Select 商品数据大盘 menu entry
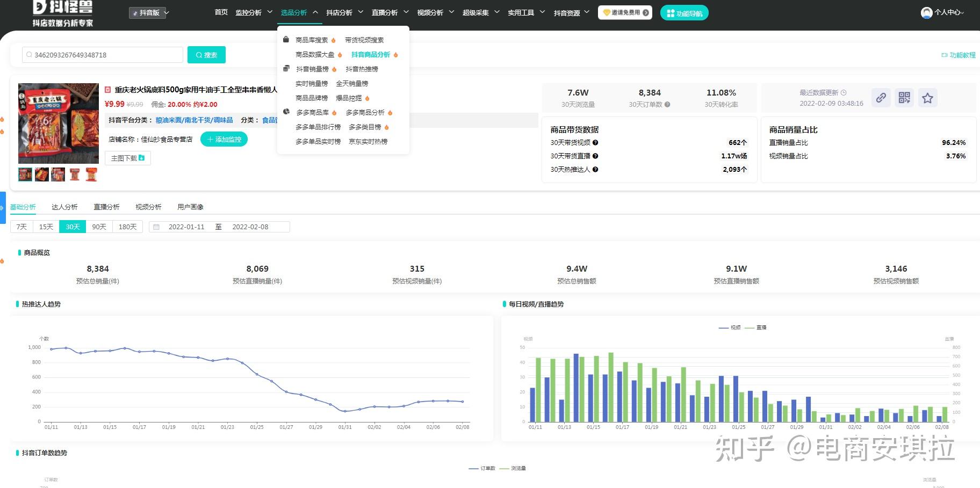This screenshot has width=980, height=488. tap(315, 55)
